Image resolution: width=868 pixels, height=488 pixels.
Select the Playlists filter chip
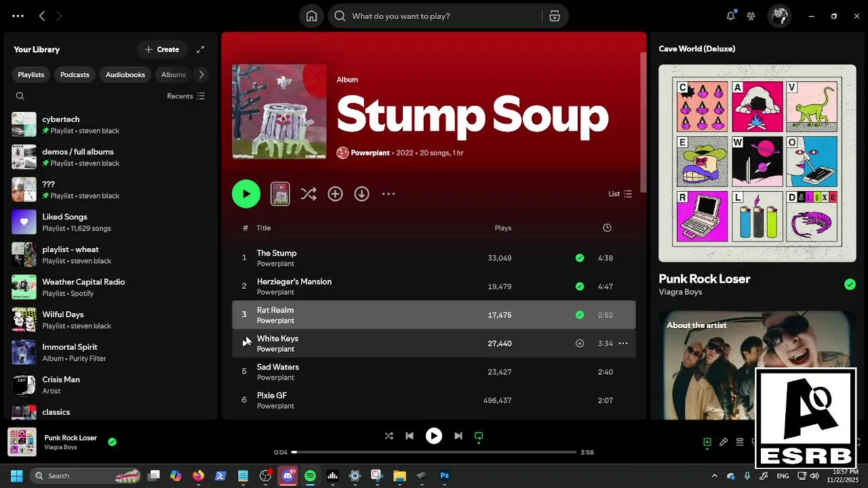point(31,75)
